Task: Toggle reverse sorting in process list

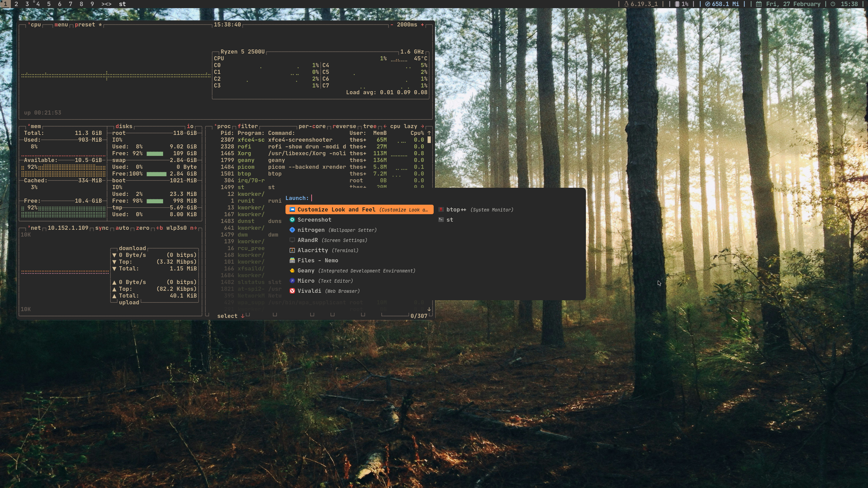Action: point(344,126)
